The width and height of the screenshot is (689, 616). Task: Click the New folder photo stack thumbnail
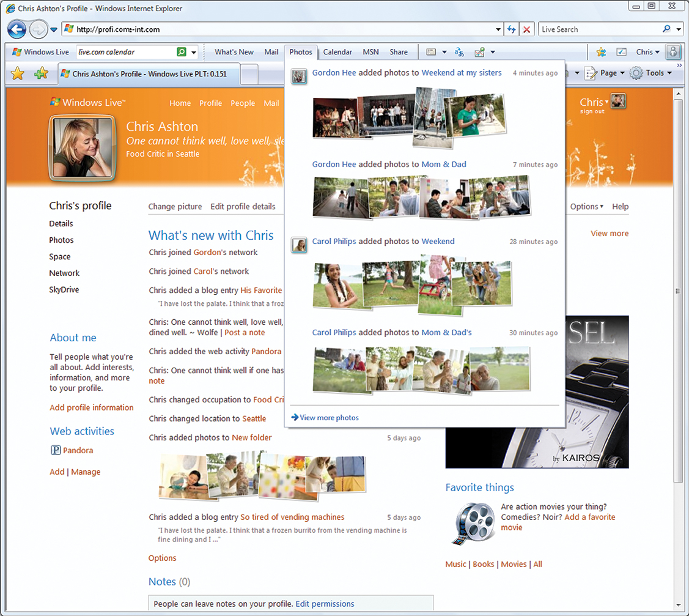pyautogui.click(x=262, y=476)
